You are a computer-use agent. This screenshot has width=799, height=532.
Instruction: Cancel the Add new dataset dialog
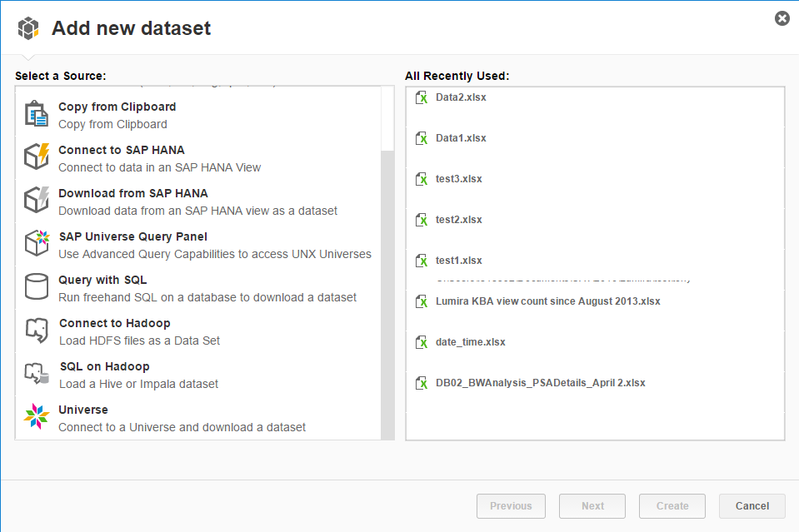752,506
